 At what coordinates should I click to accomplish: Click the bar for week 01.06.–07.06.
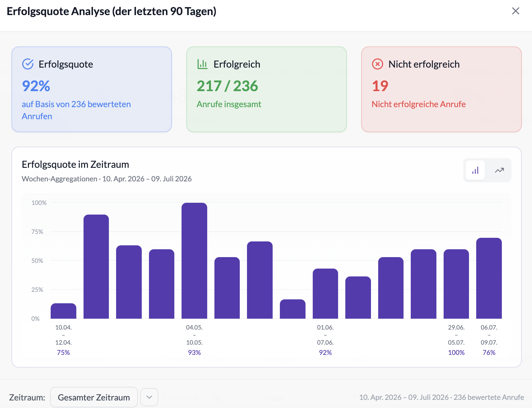[x=325, y=294]
